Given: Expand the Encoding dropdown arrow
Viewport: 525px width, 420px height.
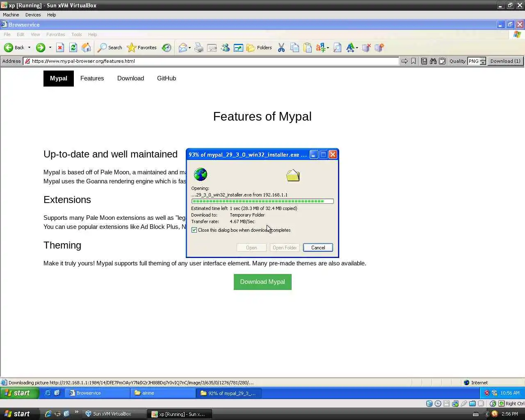Looking at the screenshot, I should click(328, 48).
